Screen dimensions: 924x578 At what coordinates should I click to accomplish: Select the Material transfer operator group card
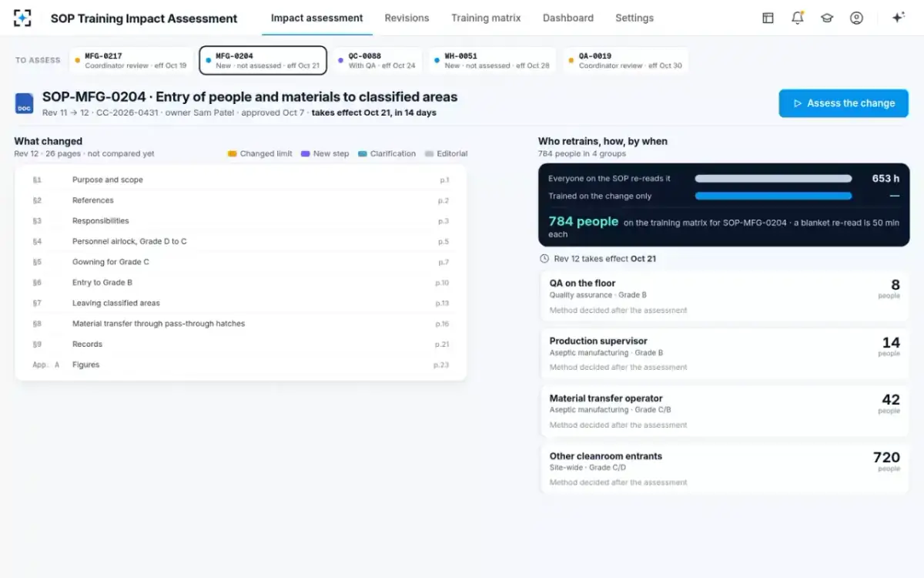(x=725, y=411)
